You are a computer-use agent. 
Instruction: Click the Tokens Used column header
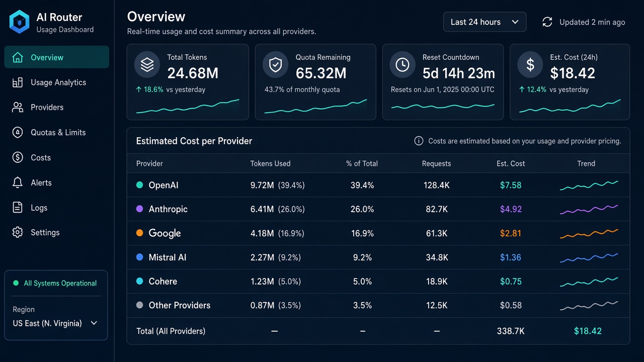click(270, 163)
